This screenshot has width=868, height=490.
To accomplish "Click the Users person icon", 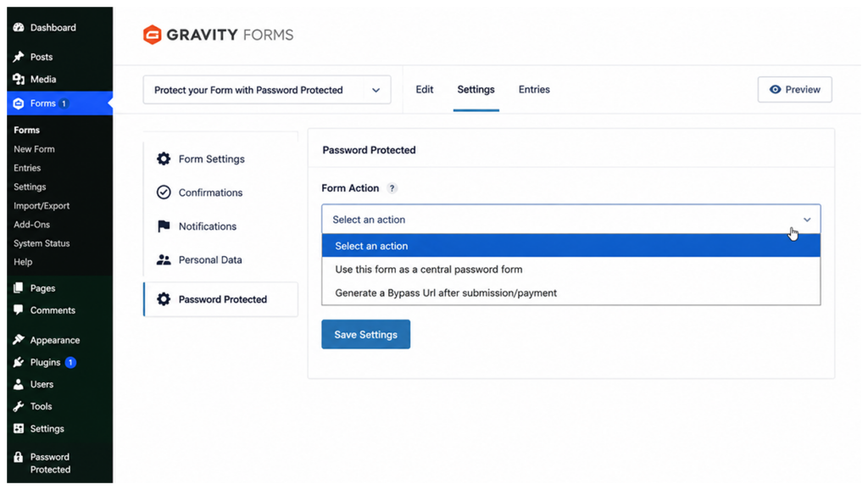I will [19, 384].
